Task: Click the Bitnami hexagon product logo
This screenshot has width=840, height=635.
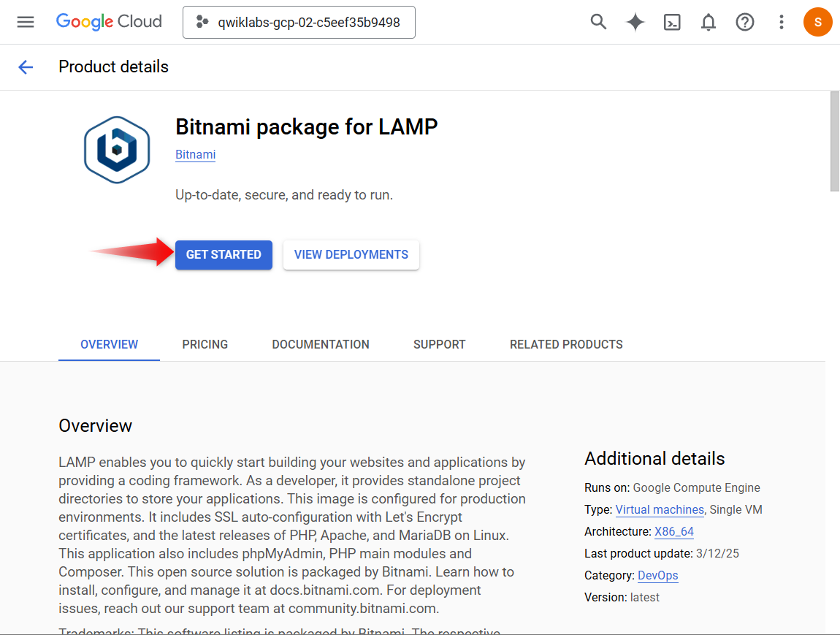Action: (117, 150)
